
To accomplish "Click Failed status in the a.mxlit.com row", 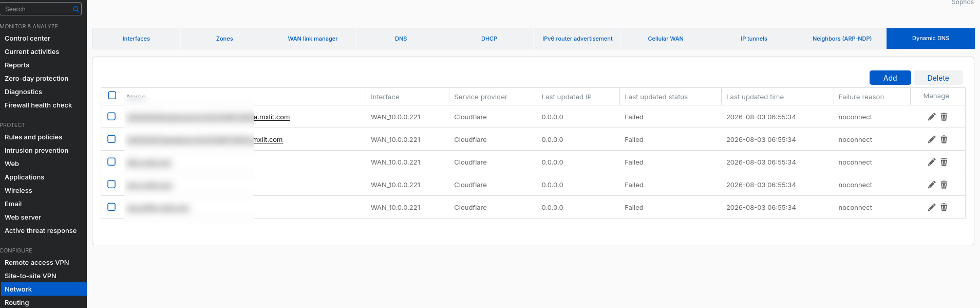I will click(x=634, y=117).
